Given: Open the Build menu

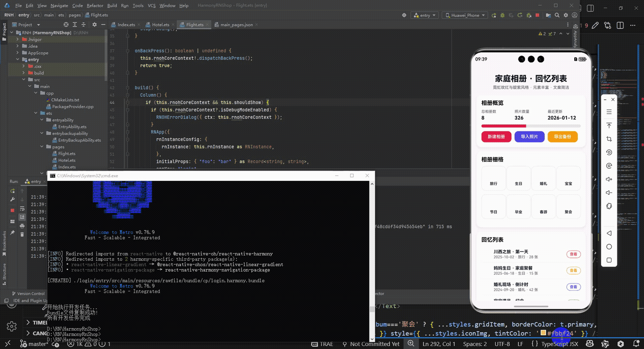Looking at the screenshot, I should click(112, 6).
